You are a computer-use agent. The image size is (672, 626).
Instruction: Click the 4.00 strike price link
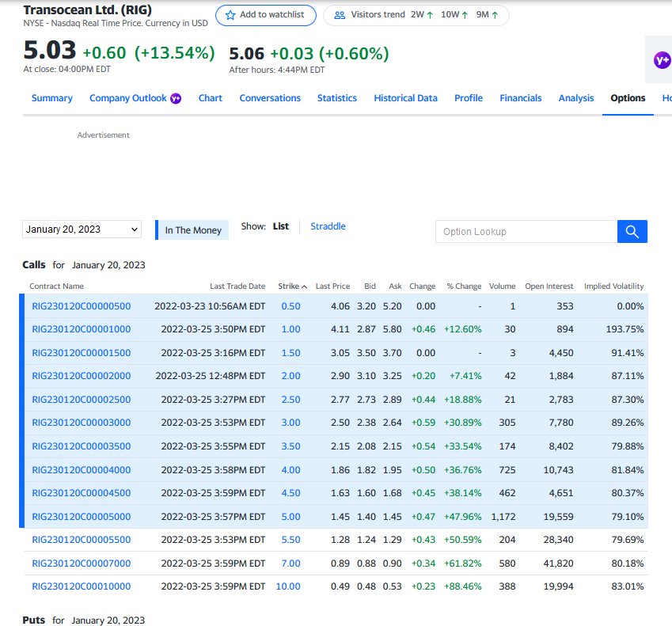point(290,470)
